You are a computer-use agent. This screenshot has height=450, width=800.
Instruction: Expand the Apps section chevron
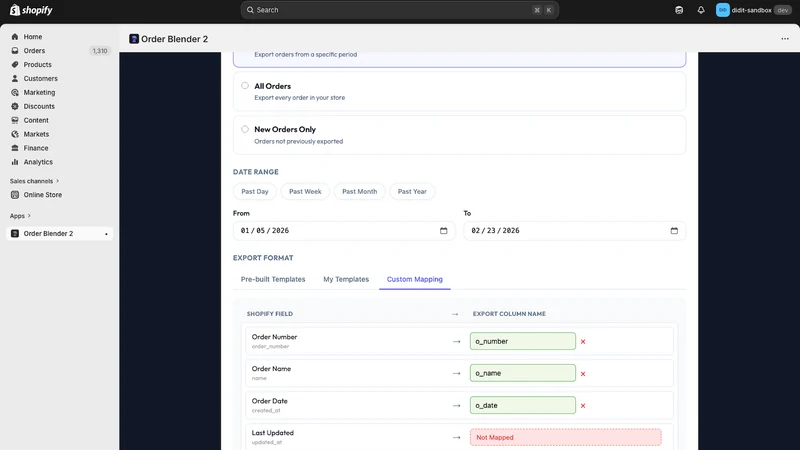coord(29,216)
